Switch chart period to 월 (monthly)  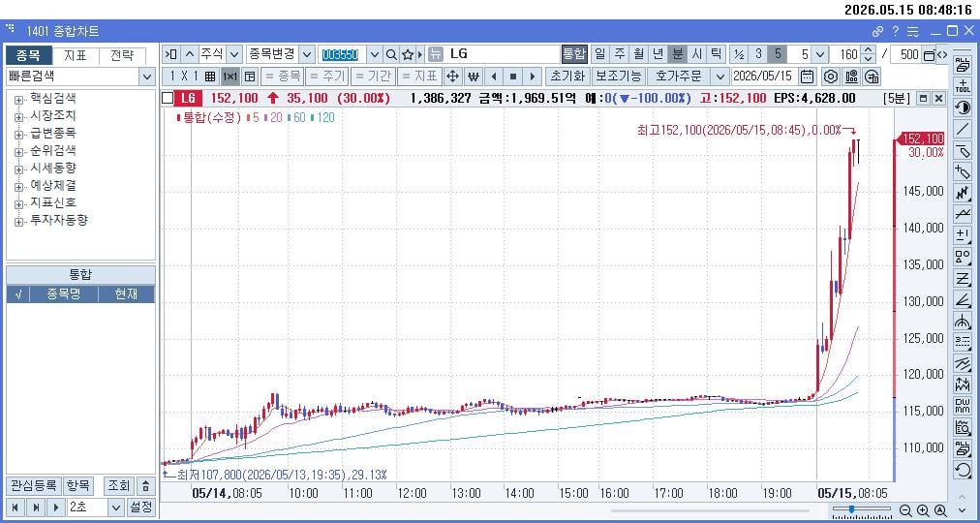point(639,54)
